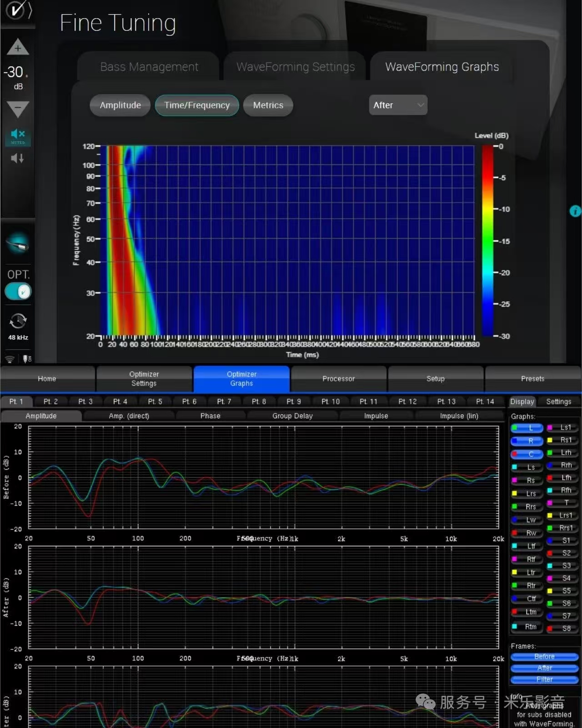Toggle the L channel graph display
Viewport: 582px width, 728px height.
point(527,428)
